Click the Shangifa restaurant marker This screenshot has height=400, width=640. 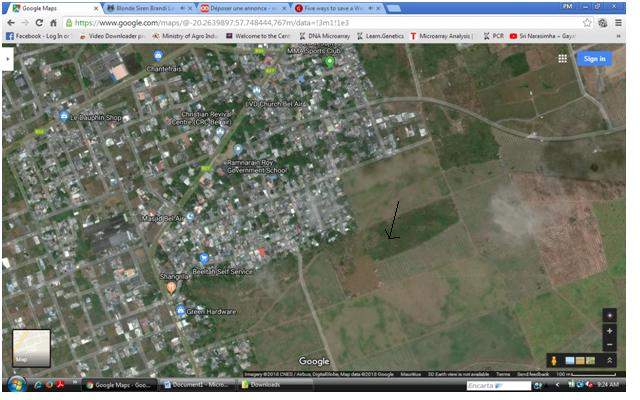coord(171,288)
